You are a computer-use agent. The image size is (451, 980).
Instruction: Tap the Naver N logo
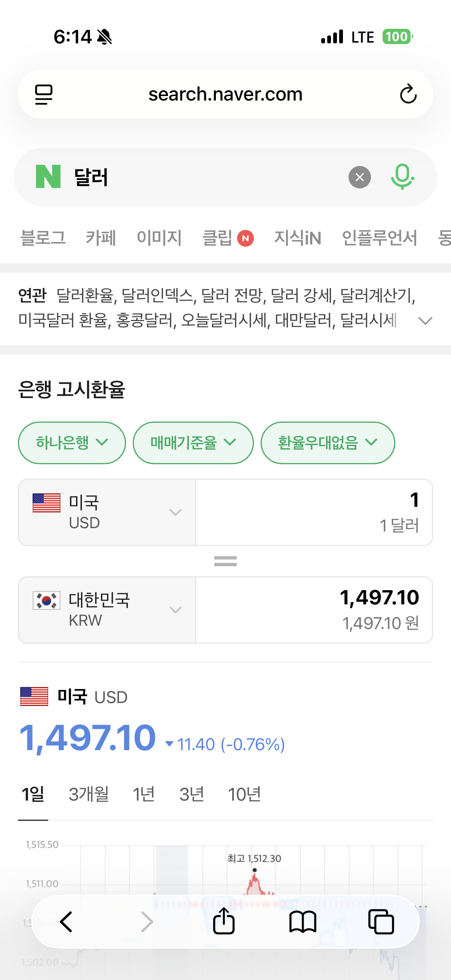48,177
